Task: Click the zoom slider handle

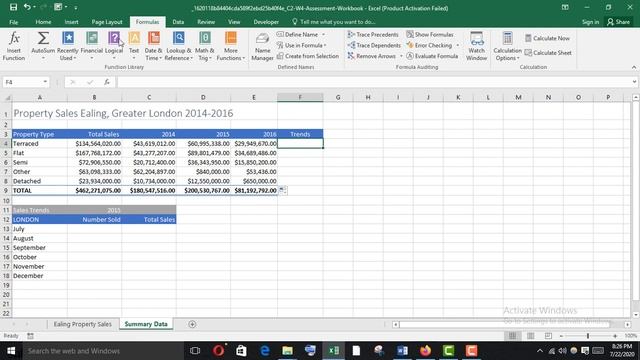Action: point(588,336)
